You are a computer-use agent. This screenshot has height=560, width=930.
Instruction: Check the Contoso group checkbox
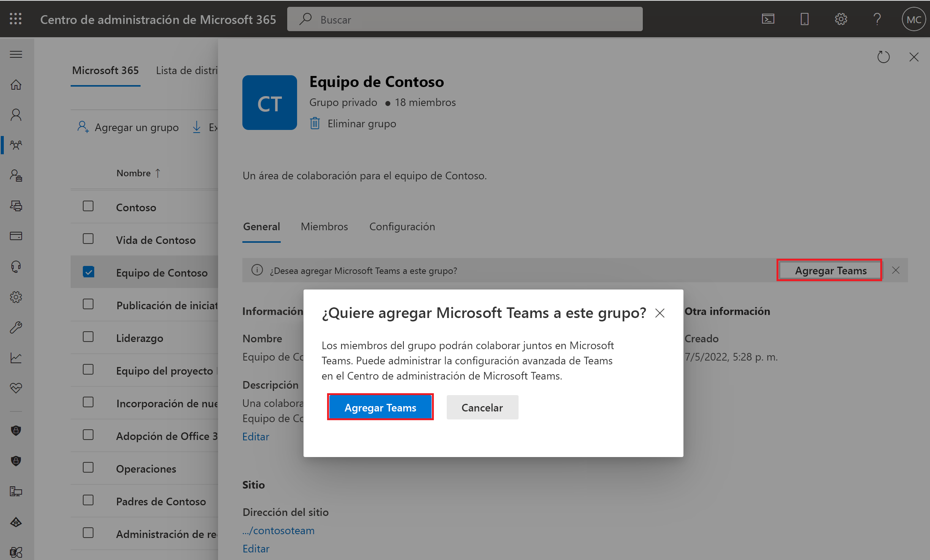tap(88, 206)
